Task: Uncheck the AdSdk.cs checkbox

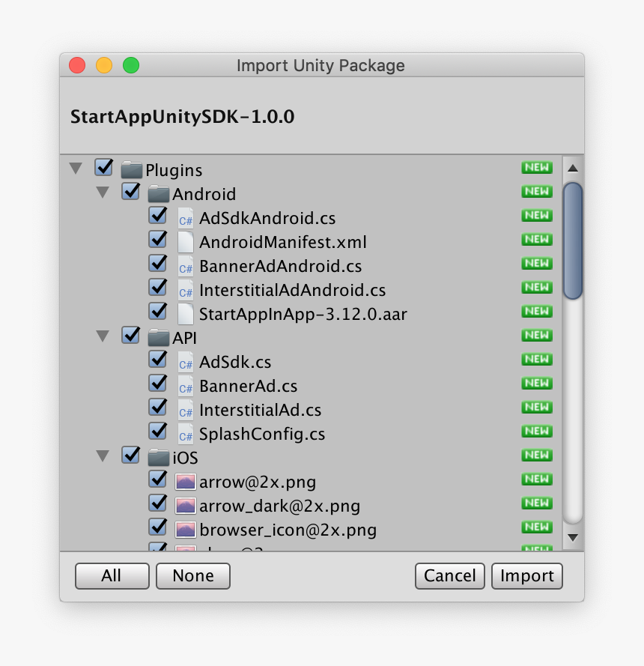Action: tap(157, 360)
